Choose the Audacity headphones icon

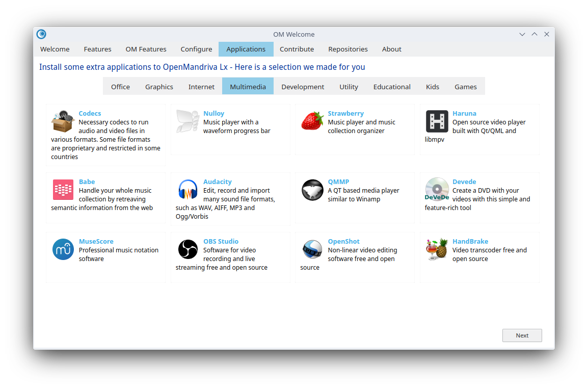coord(188,190)
